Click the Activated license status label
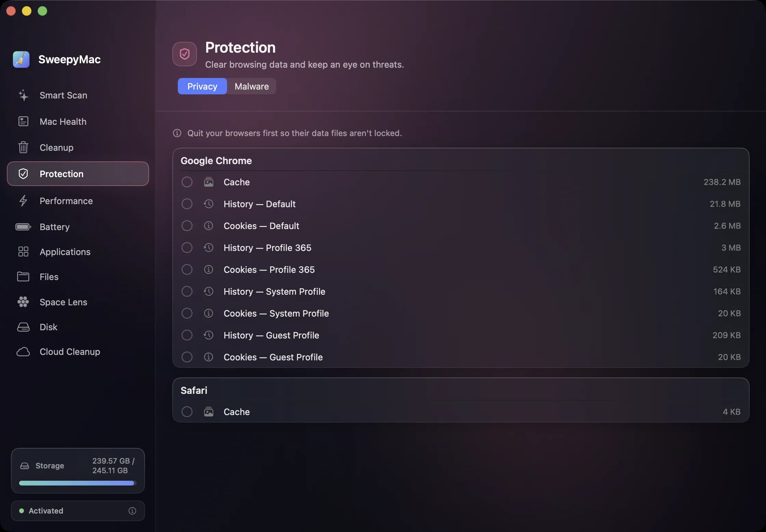 pos(46,511)
